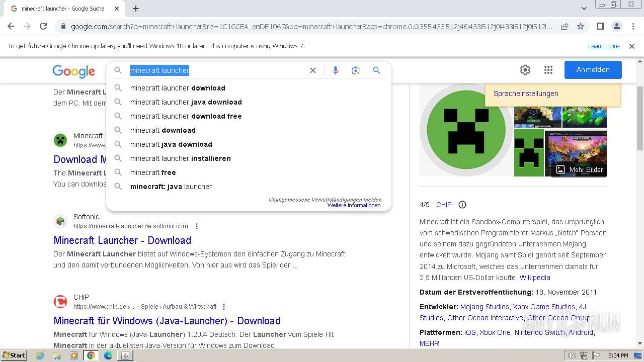
Task: Click the Minecraft creeper favicon in results
Action: 60,140
